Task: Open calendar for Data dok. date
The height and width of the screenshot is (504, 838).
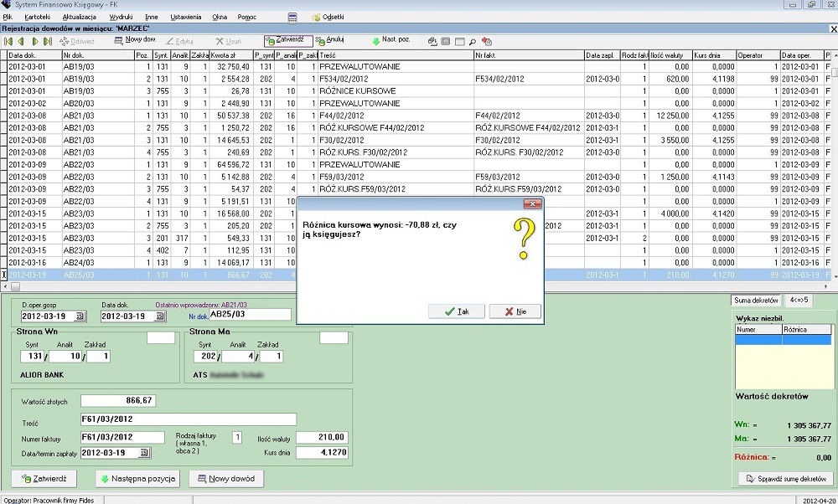Action: (x=160, y=316)
